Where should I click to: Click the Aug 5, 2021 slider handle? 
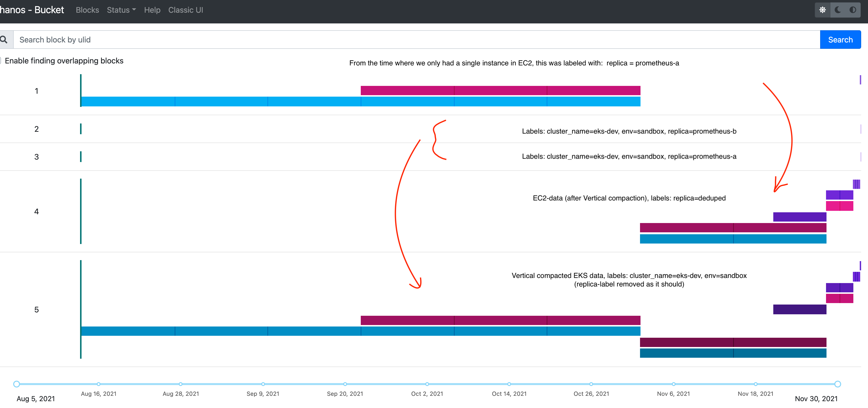[17, 384]
